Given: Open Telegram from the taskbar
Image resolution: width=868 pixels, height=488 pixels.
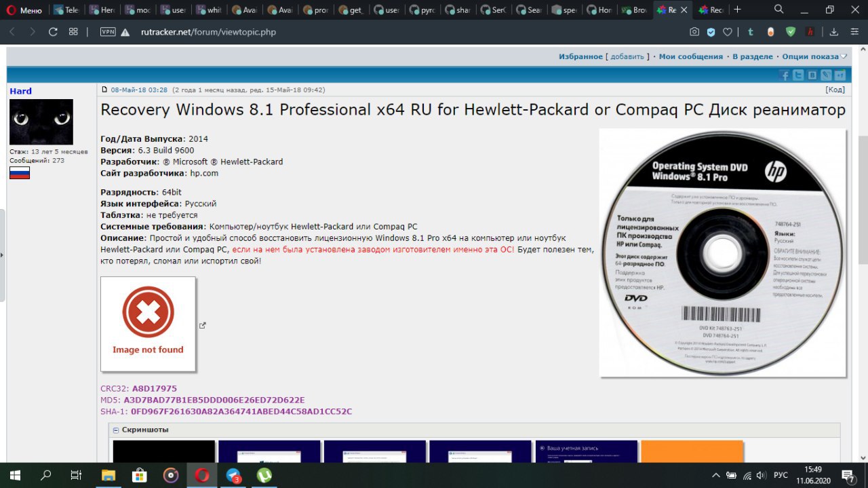Looking at the screenshot, I should [x=234, y=475].
